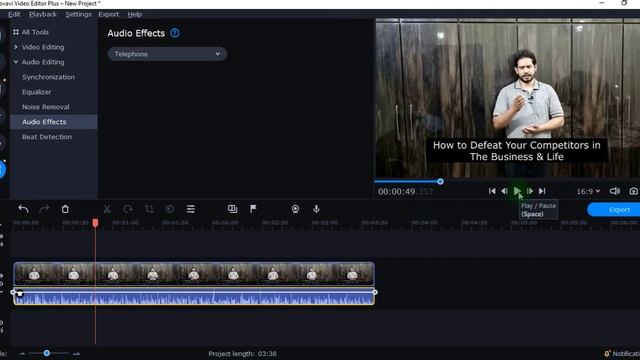The height and width of the screenshot is (360, 640).
Task: Select the blue audio waveform clip
Action: click(x=194, y=297)
